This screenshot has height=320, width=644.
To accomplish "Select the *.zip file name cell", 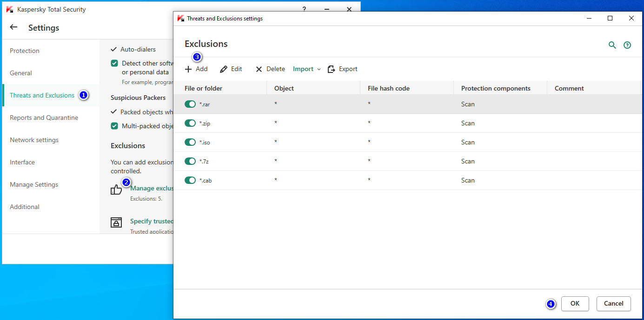I will pyautogui.click(x=205, y=124).
